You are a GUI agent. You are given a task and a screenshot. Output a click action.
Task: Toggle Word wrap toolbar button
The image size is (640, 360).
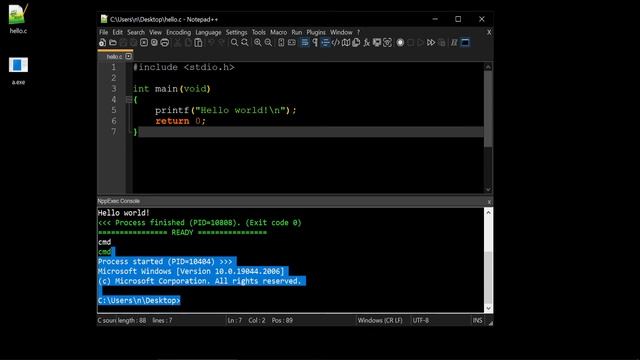point(304,42)
